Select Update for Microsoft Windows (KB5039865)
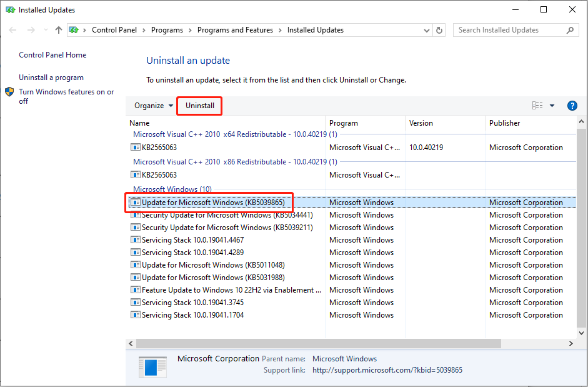 click(352, 203)
